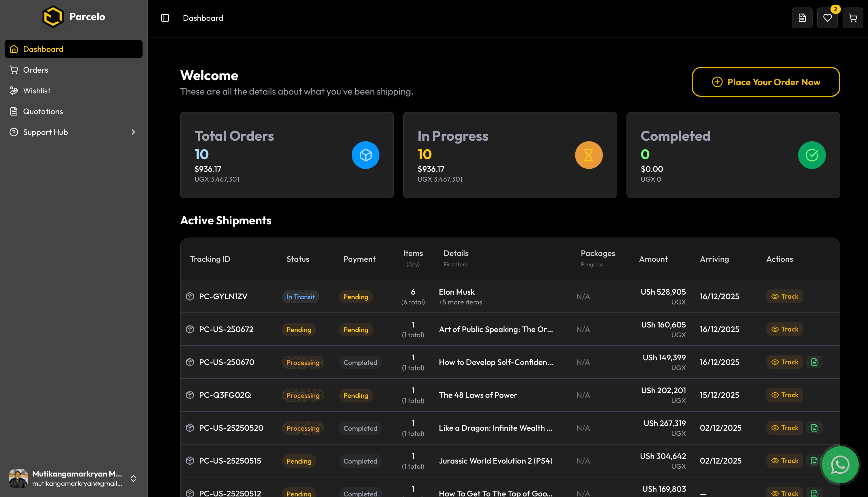Click the Parcelo logo
Image resolution: width=868 pixels, height=497 pixels.
click(53, 16)
